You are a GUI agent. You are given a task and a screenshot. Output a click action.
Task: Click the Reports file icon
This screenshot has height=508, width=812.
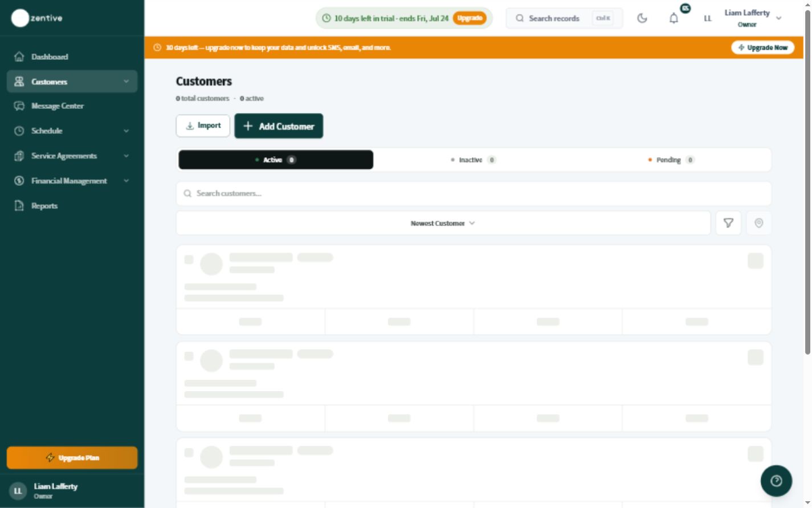click(x=19, y=206)
